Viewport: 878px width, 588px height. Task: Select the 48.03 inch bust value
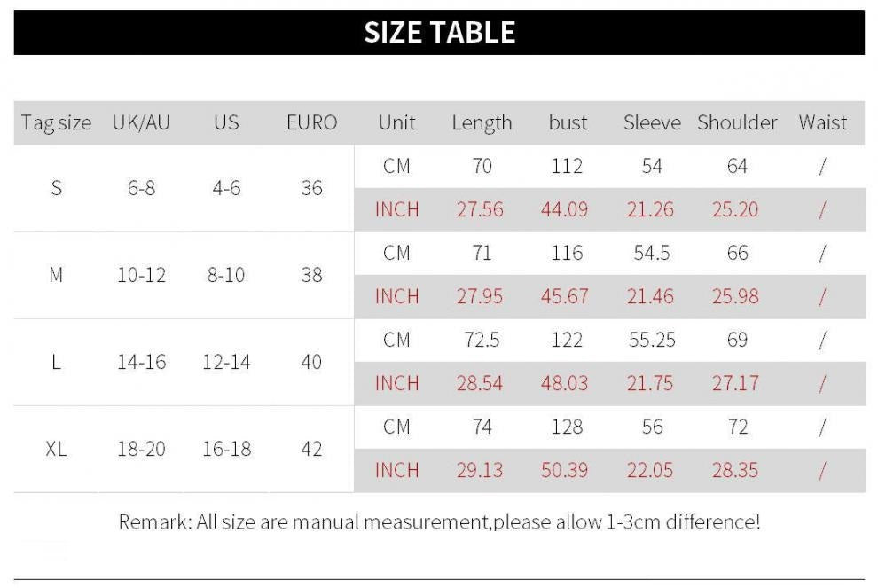point(565,383)
